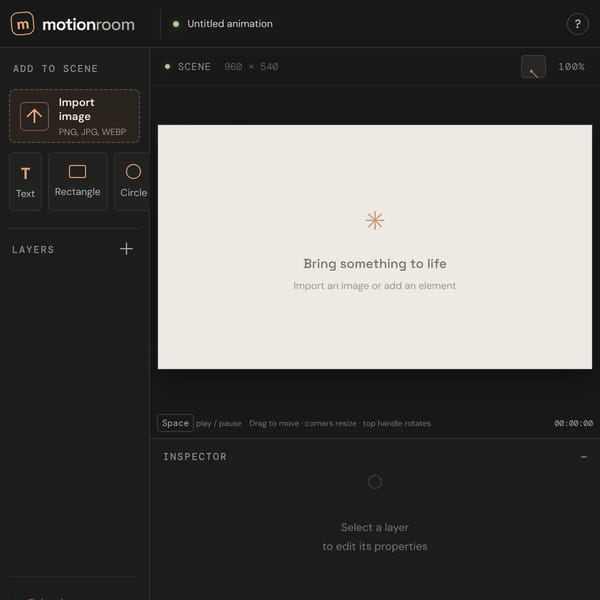This screenshot has width=600, height=600.
Task: Add a Circle shape to the scene
Action: [132, 182]
